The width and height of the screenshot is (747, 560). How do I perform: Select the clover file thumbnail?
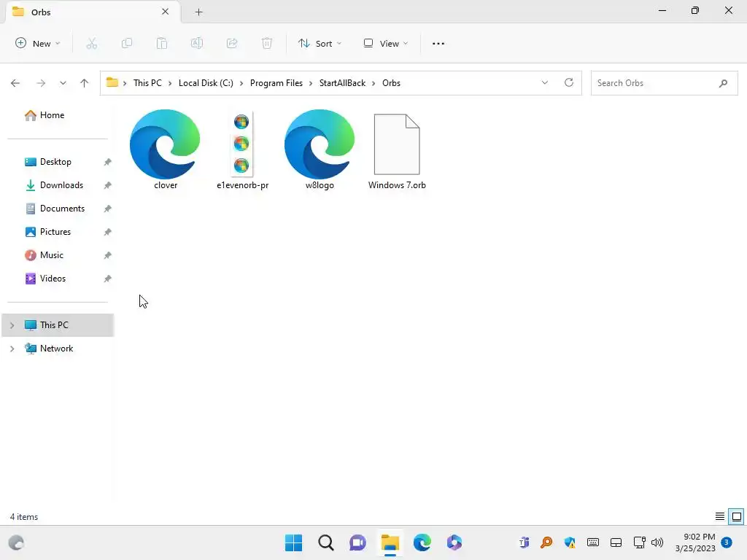(x=165, y=144)
